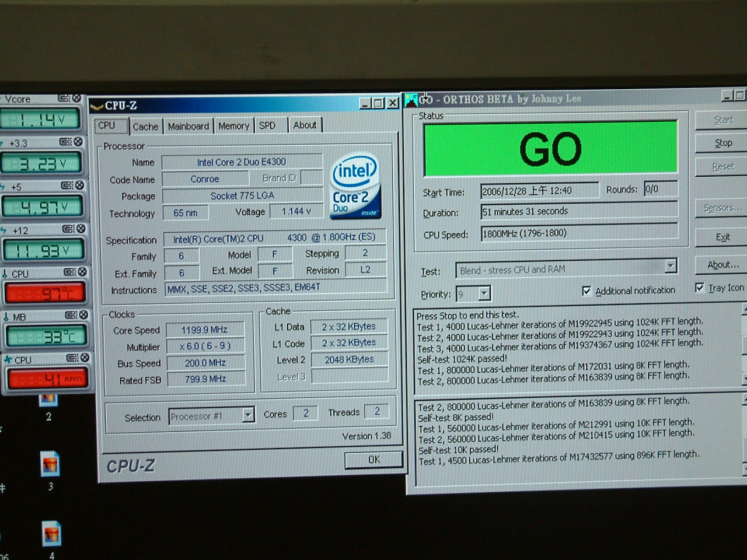
Task: Click the Intel Core 2 Duo logo
Action: pyautogui.click(x=355, y=186)
